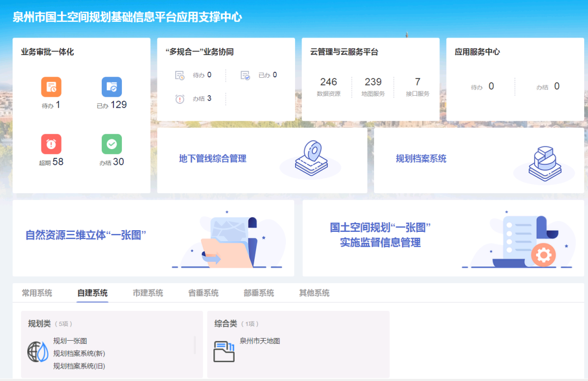Screen dimensions: 588x381
Task: Click the green 办结 checkmark icon
Action: click(112, 144)
